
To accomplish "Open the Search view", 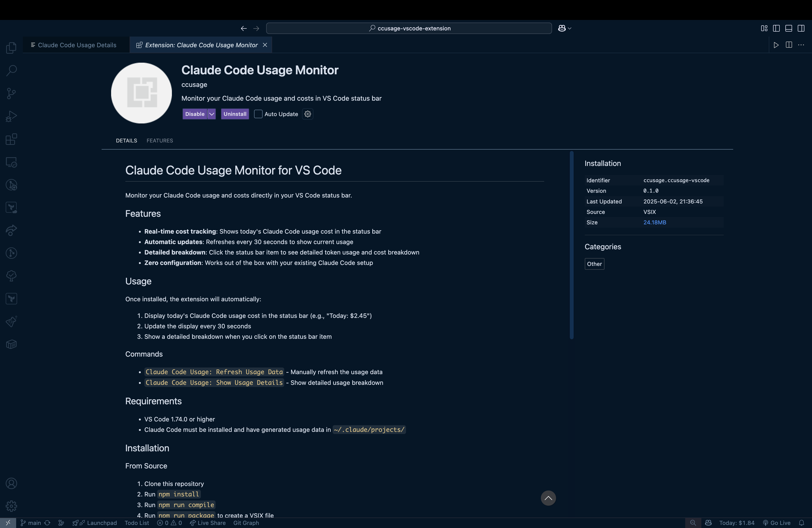I will [x=11, y=70].
